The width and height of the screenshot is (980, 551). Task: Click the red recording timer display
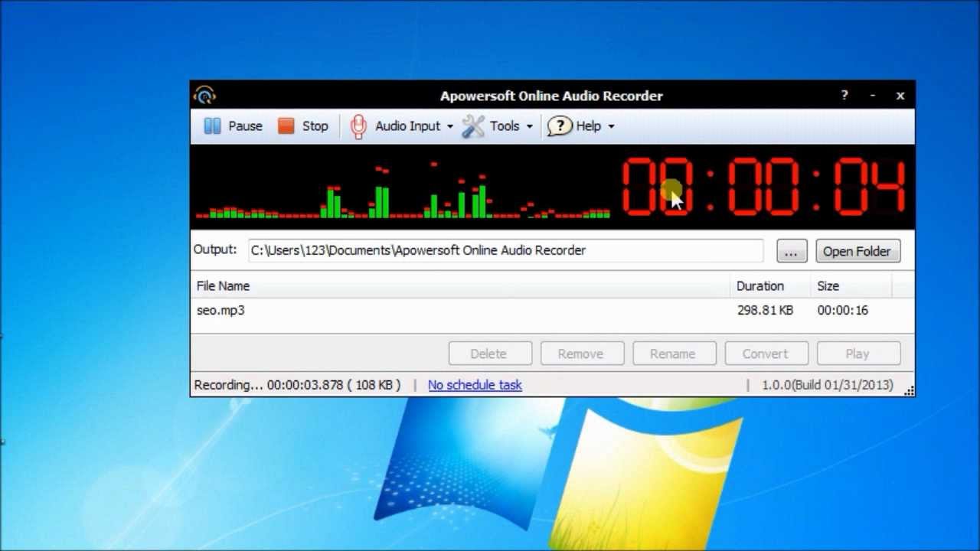coord(764,187)
